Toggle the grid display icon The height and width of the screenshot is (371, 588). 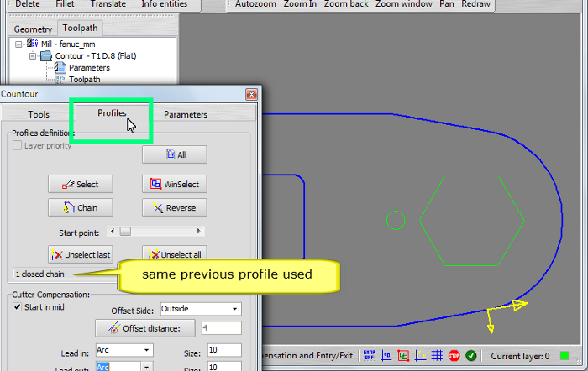[x=437, y=355]
